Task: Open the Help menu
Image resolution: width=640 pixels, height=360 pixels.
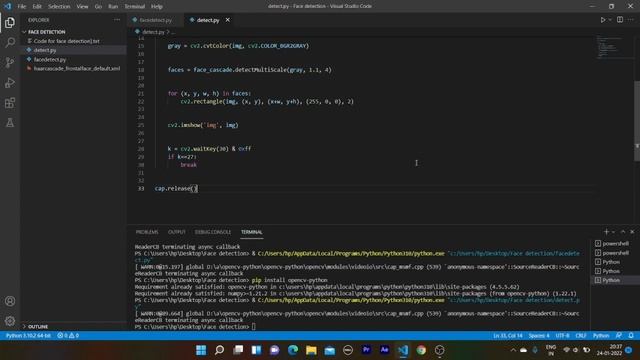Action: [x=157, y=7]
